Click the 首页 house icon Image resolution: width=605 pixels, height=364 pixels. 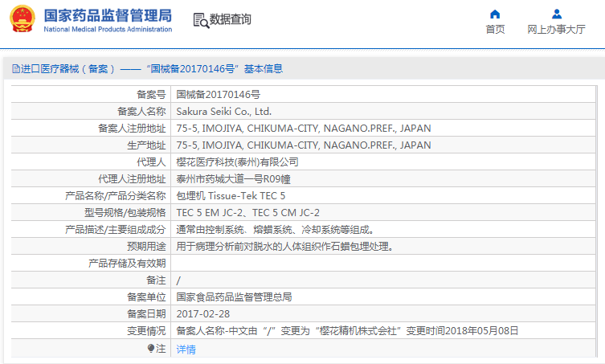495,14
